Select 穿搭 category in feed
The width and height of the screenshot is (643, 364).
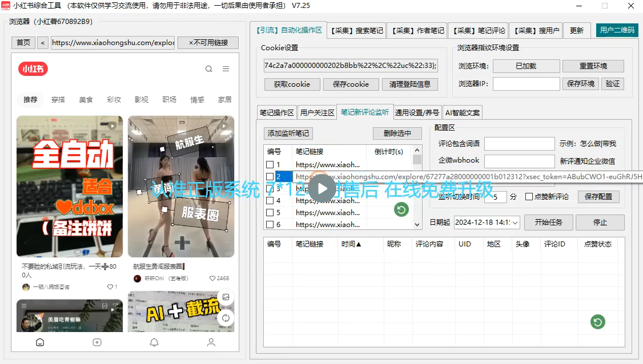pyautogui.click(x=58, y=100)
